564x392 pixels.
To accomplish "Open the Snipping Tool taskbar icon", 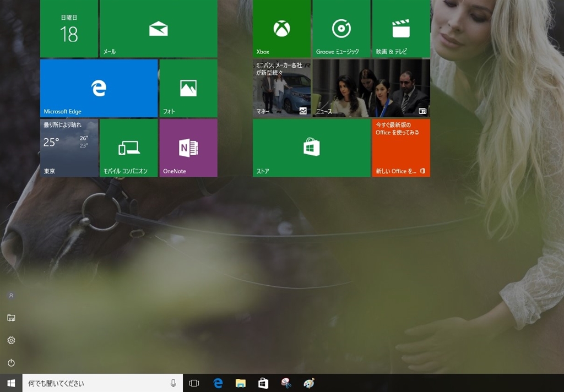I will (286, 383).
